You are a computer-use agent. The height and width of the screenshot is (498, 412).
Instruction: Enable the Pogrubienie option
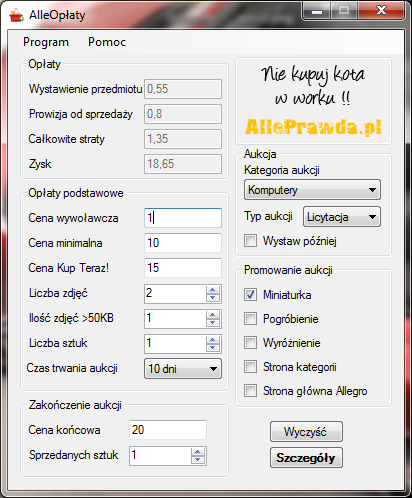(x=250, y=319)
